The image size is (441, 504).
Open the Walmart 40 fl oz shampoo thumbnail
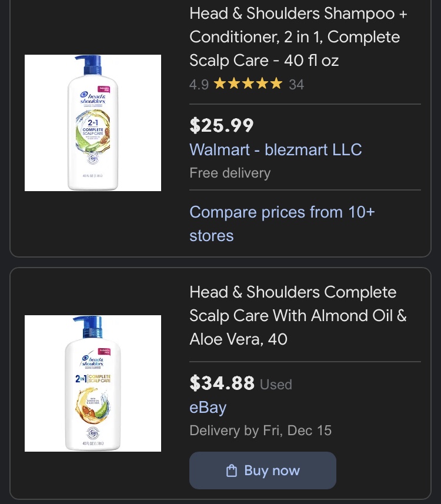coord(93,123)
